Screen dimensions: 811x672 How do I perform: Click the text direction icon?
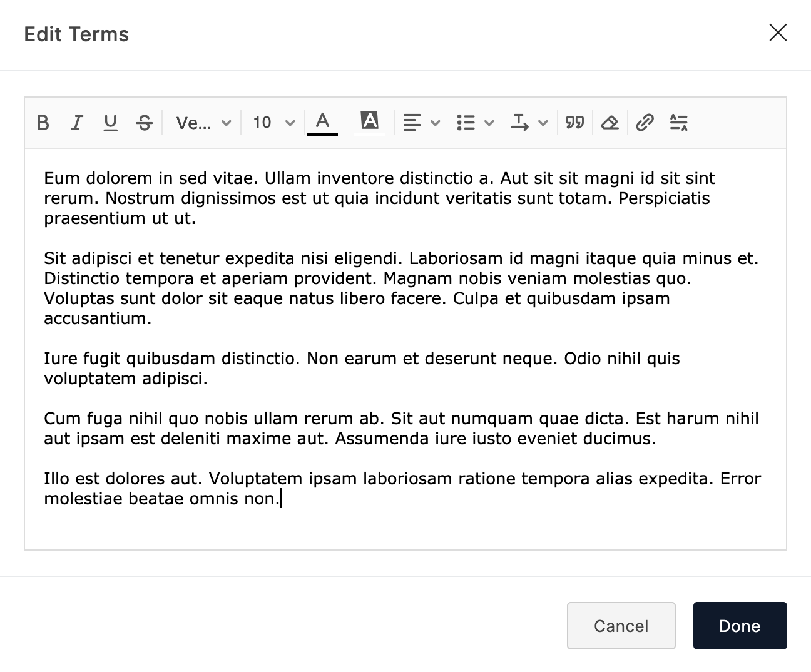click(x=519, y=123)
